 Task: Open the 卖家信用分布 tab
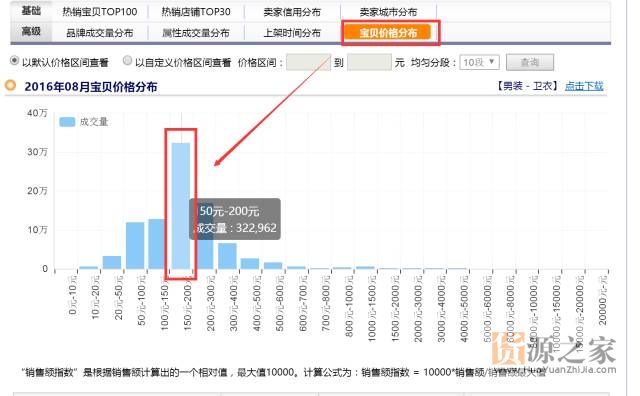(292, 12)
